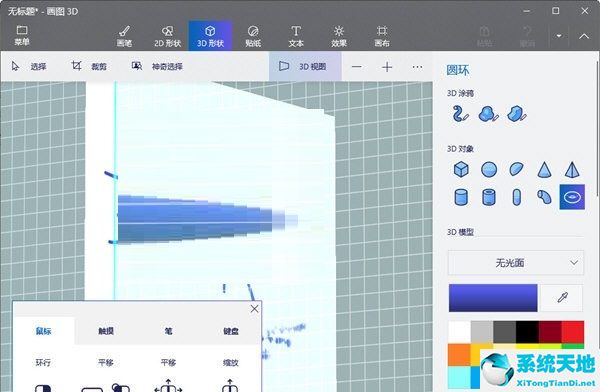Open the 2D 形状 tab
Viewport: 600px width, 392px height.
click(168, 36)
